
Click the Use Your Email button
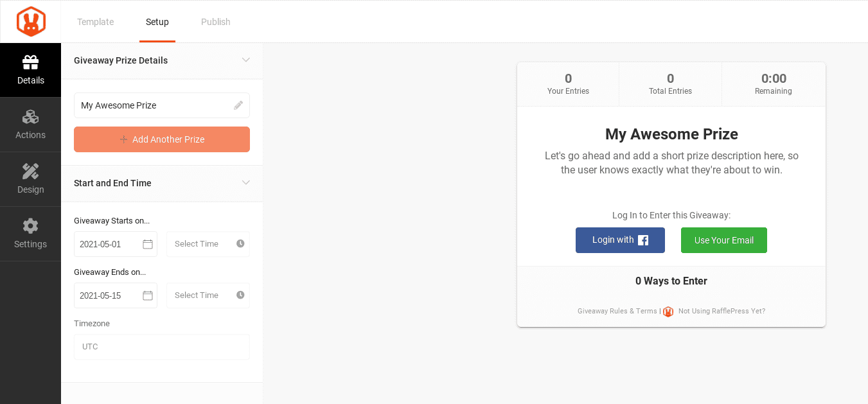click(x=723, y=240)
